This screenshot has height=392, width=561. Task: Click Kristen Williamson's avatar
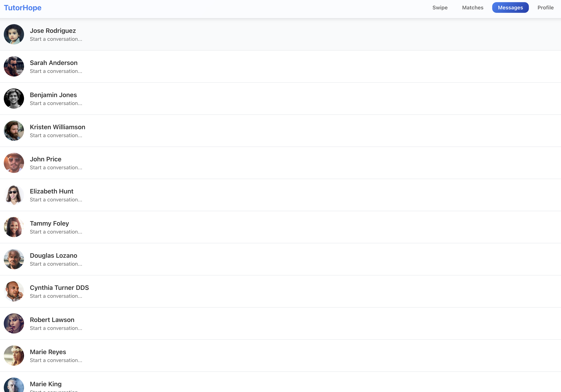(x=14, y=131)
